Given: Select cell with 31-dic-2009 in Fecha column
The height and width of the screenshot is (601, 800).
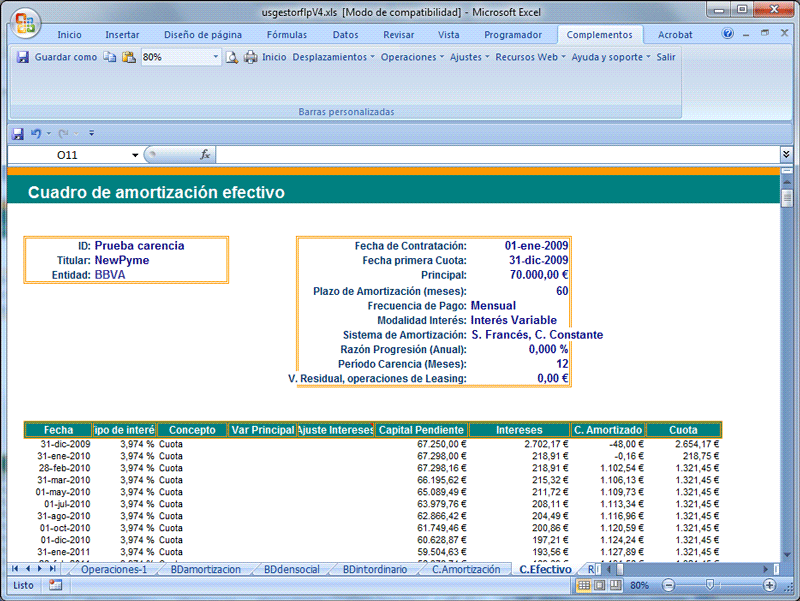Looking at the screenshot, I should 58,444.
